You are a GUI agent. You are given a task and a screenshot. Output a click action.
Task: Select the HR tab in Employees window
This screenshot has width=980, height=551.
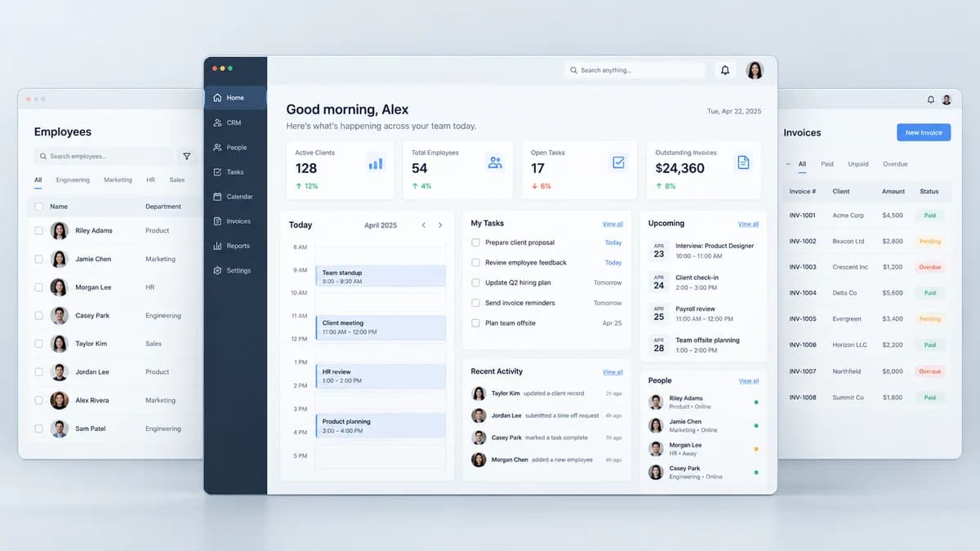(150, 180)
